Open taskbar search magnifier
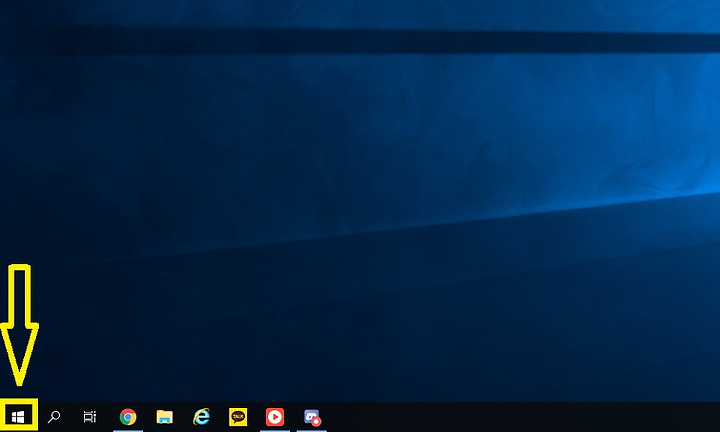 54,417
